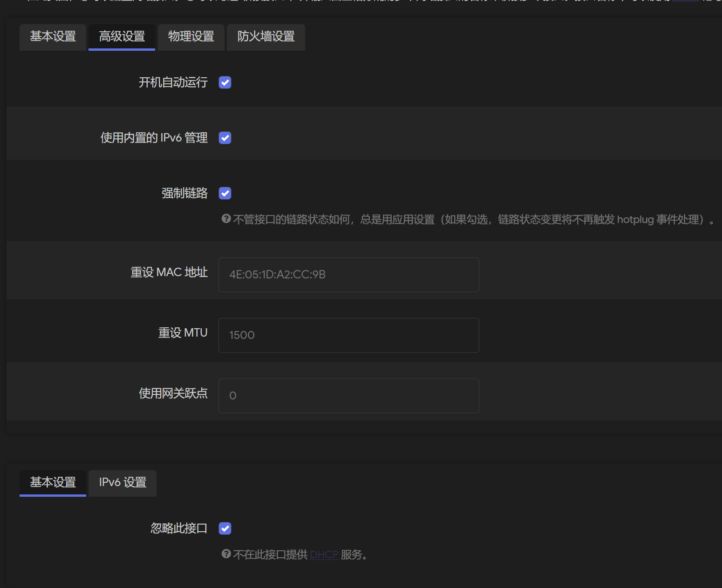Screen dimensions: 722x588
Task: Click help icon beside 强制链路 description
Action: [226, 219]
